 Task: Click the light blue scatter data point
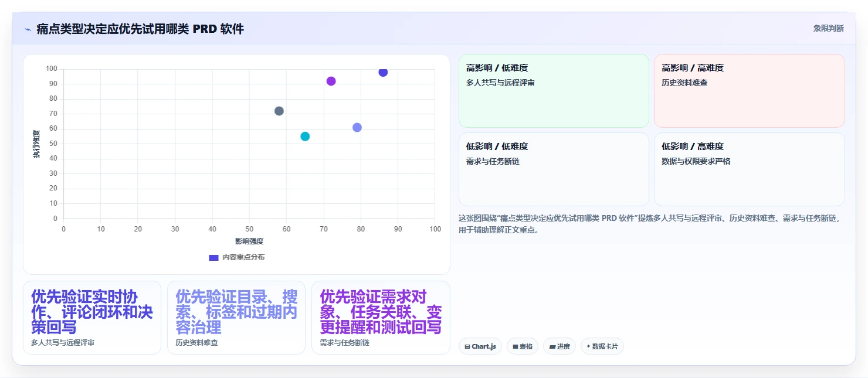pyautogui.click(x=357, y=127)
